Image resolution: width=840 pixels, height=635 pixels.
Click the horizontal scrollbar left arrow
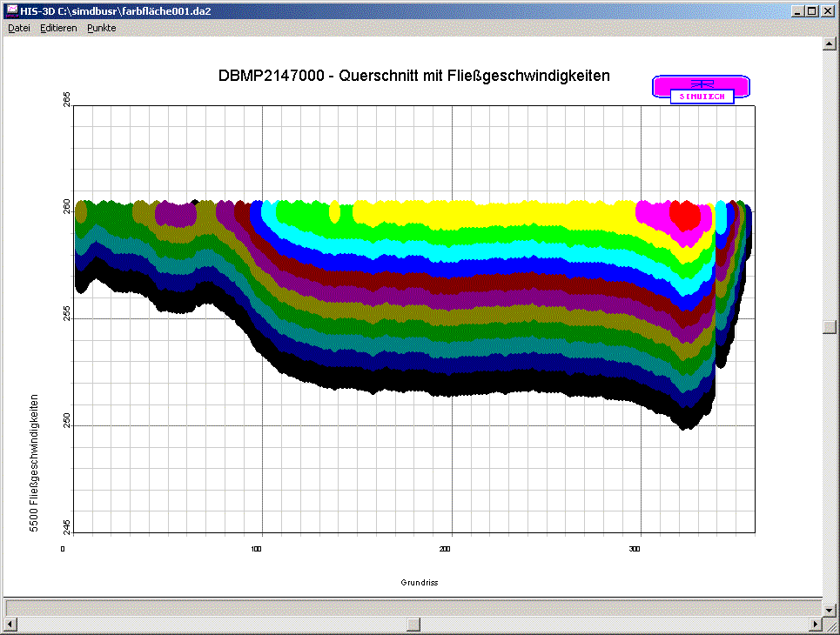10,625
